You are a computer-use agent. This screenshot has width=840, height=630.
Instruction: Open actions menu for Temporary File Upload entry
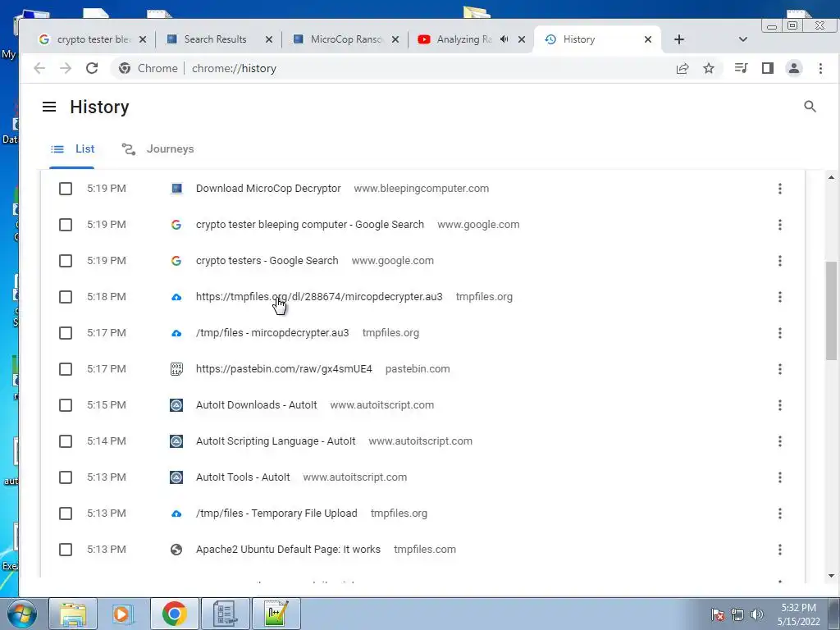(780, 514)
